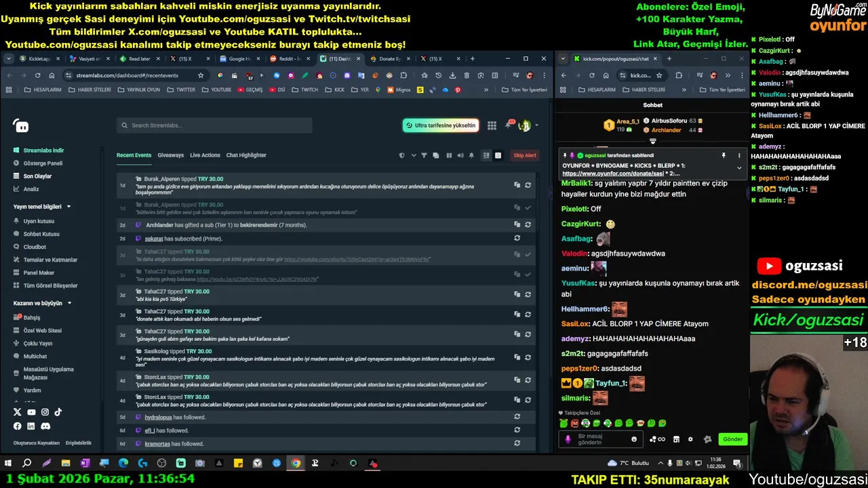Screen dimensions: 868x488
Task: Open Analiz in the sidebar
Action: coord(26,189)
